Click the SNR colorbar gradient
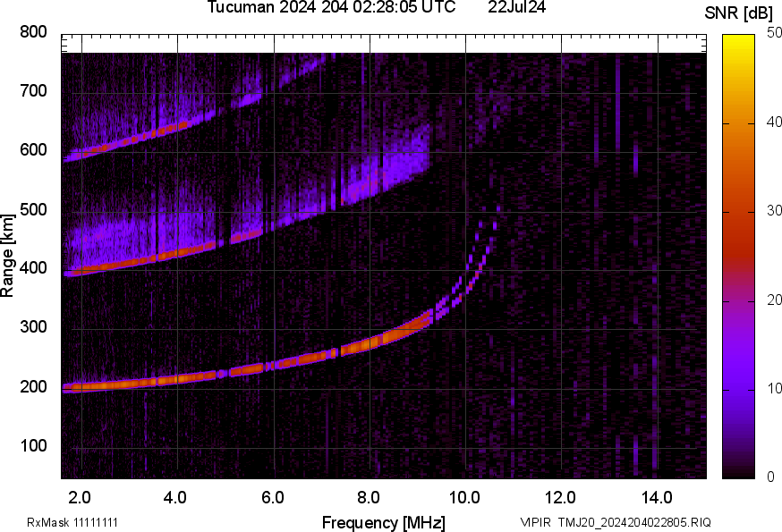782x532 pixels. [739, 257]
